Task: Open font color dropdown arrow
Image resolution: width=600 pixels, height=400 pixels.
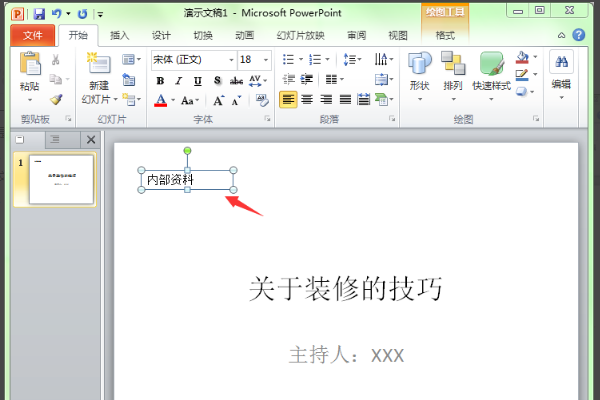Action: (x=173, y=100)
